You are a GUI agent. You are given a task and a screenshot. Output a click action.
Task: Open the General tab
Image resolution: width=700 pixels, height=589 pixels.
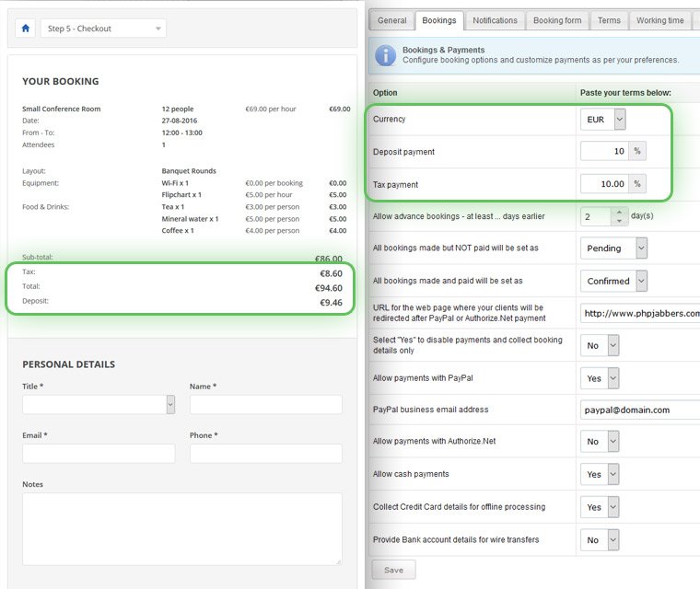tap(392, 20)
